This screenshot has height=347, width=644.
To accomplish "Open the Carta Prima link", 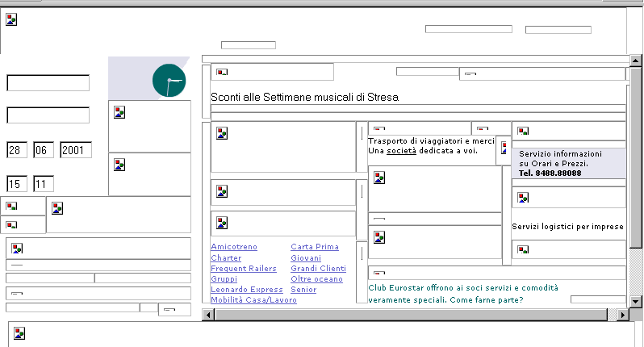I will (315, 247).
